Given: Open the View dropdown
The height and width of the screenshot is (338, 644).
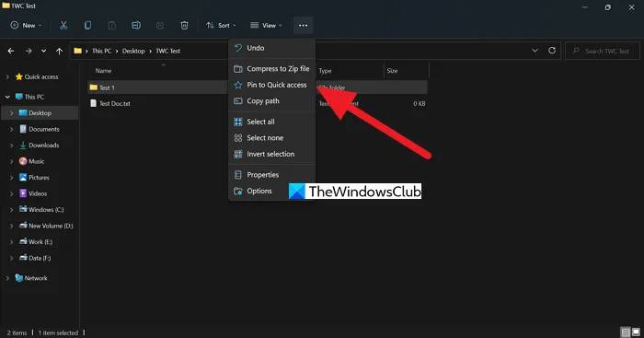Looking at the screenshot, I should click(266, 26).
